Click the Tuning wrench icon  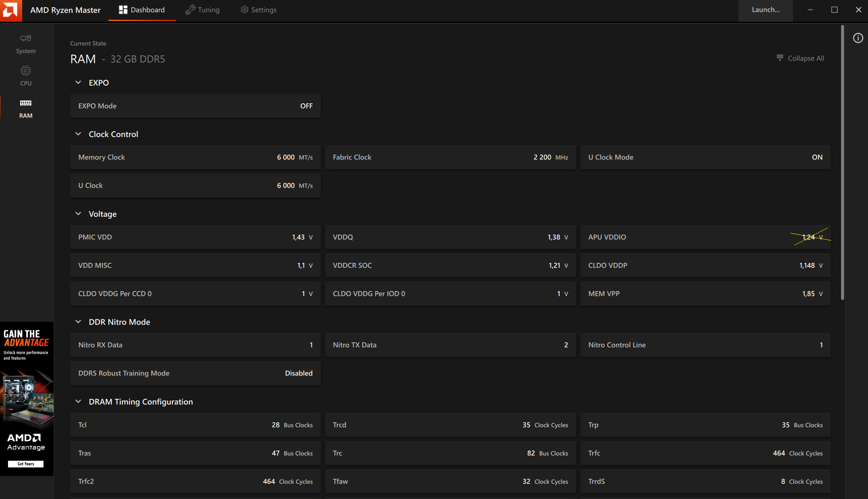click(190, 10)
